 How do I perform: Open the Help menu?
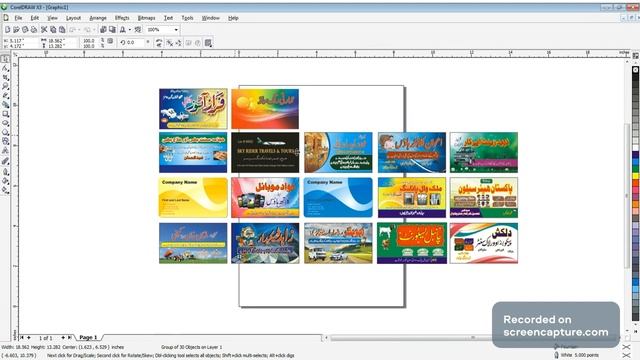click(x=233, y=18)
